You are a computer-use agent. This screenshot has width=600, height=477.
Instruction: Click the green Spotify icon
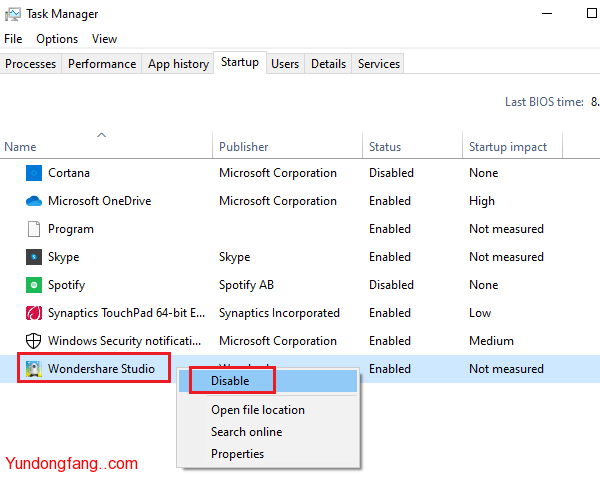point(34,285)
